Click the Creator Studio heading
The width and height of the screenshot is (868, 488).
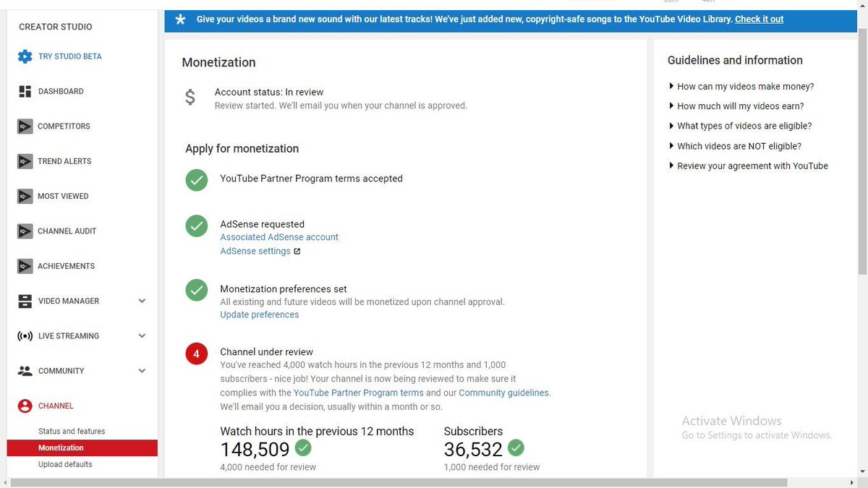(x=56, y=27)
